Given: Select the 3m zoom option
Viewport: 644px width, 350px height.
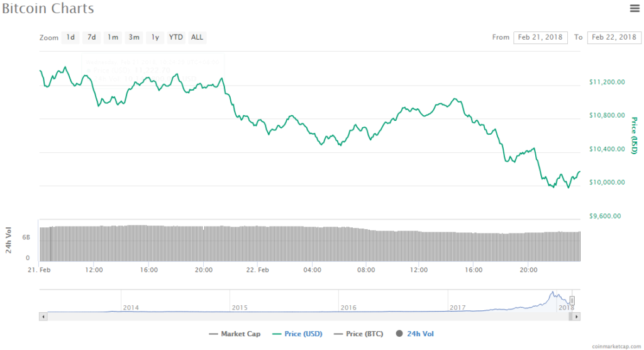Looking at the screenshot, I should click(134, 37).
